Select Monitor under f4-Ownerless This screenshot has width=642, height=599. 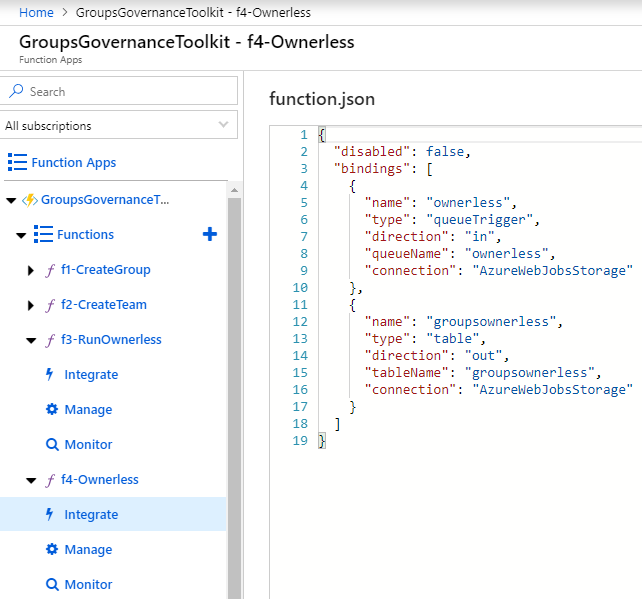click(88, 584)
